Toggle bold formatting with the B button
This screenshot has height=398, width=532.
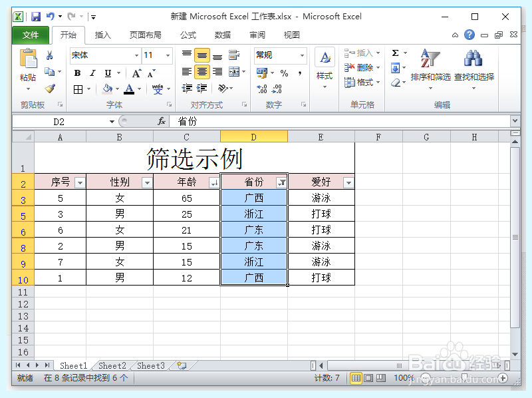76,72
